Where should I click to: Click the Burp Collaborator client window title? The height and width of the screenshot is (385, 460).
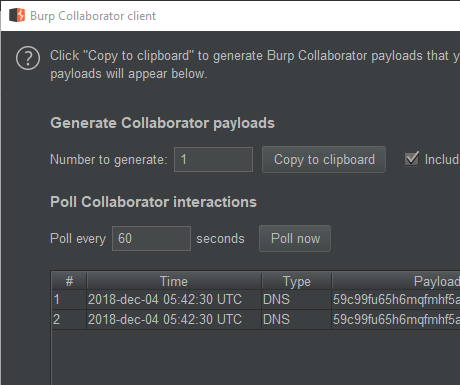pyautogui.click(x=93, y=16)
